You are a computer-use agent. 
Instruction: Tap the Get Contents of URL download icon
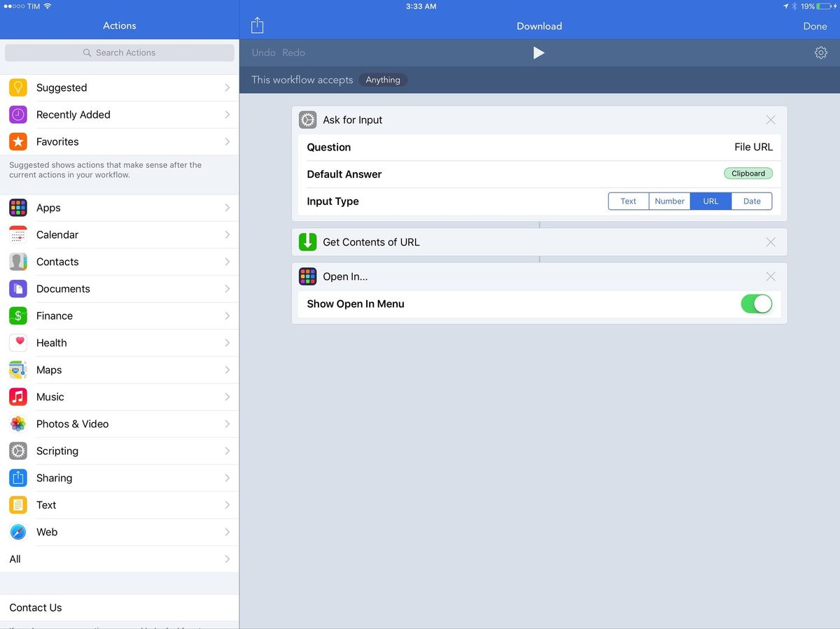point(307,241)
